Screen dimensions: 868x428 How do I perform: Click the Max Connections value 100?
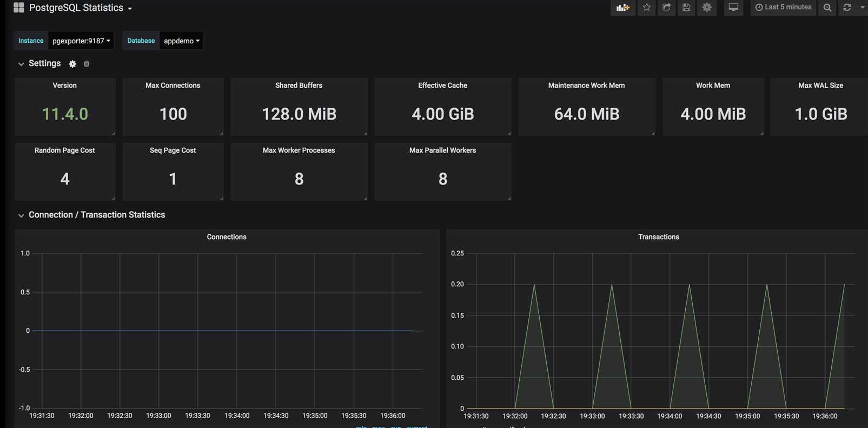(x=173, y=114)
